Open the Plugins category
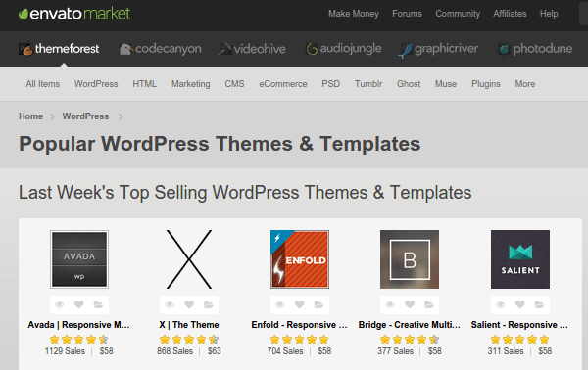The image size is (588, 370). pyautogui.click(x=486, y=84)
